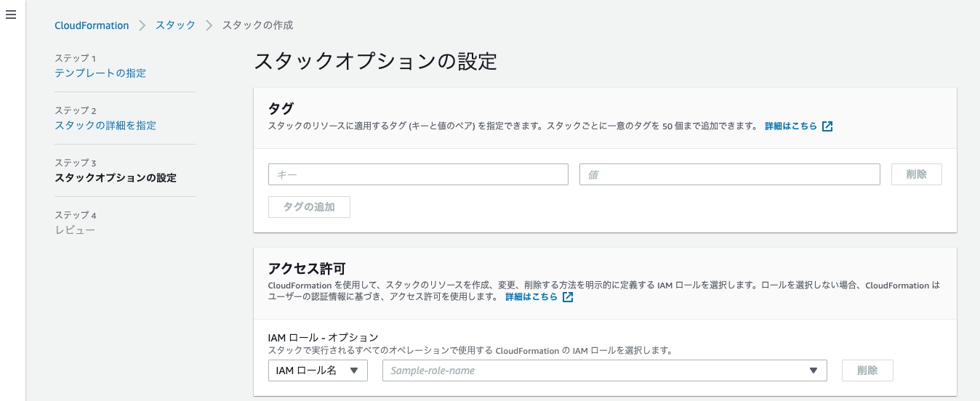Viewport: 980px width, 401px height.
Task: Click 詳細はこちら link in アクセス許可 section
Action: click(531, 297)
